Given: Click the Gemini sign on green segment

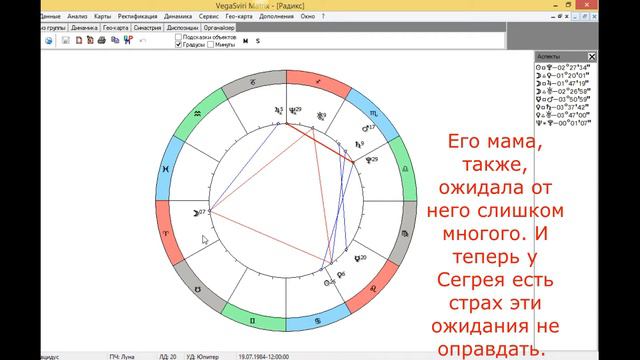Looking at the screenshot, I should (253, 321).
